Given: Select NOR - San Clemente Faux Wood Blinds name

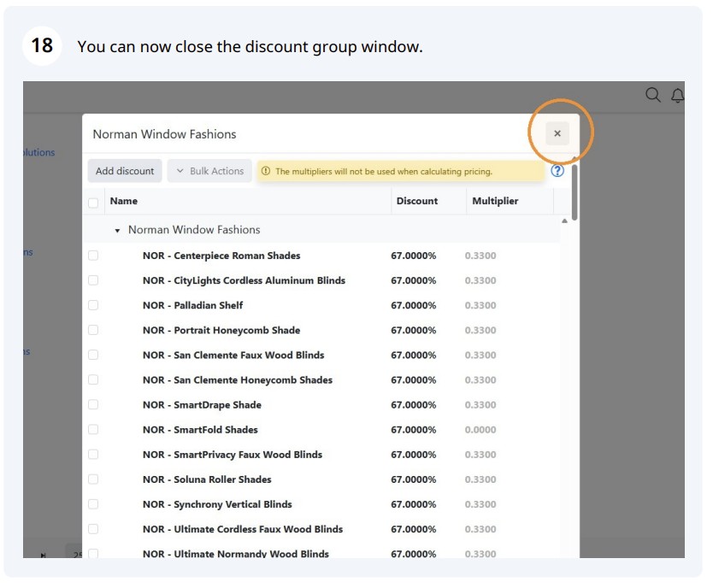Looking at the screenshot, I should [x=233, y=355].
